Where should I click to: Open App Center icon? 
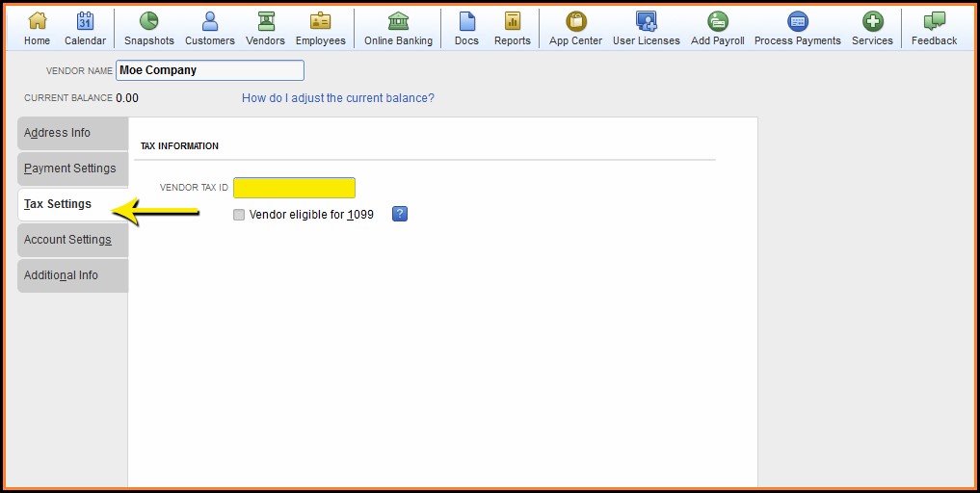coord(575,22)
